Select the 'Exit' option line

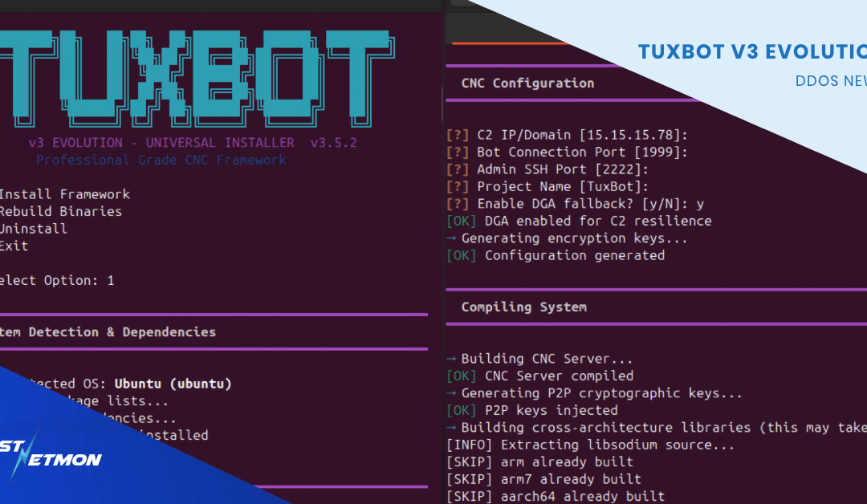[x=14, y=246]
